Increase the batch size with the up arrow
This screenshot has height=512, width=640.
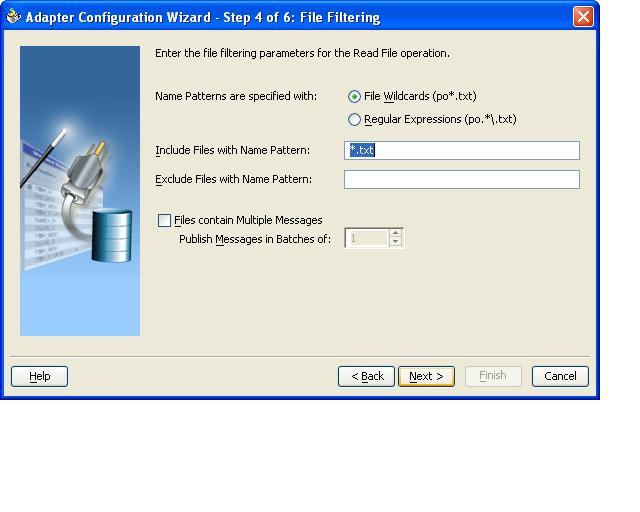point(396,234)
